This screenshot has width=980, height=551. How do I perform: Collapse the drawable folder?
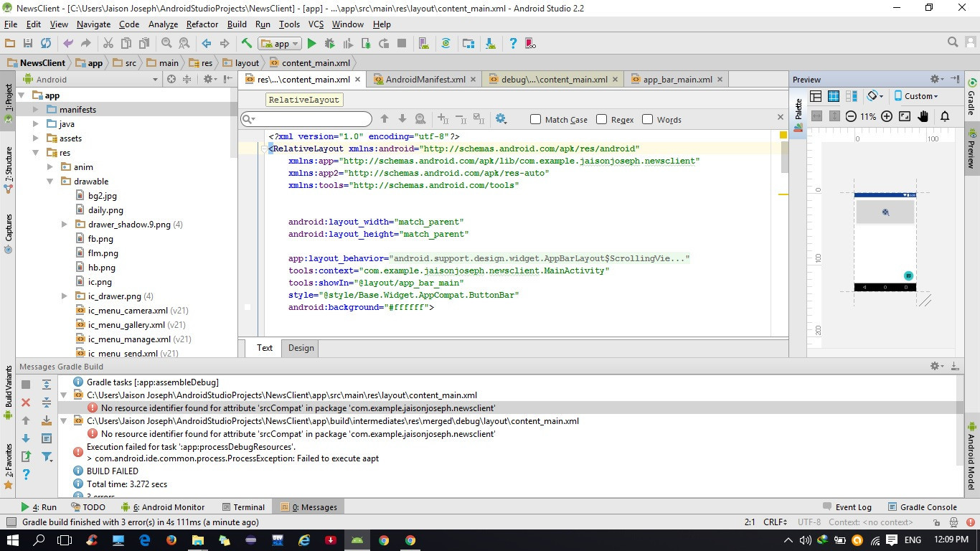[50, 181]
